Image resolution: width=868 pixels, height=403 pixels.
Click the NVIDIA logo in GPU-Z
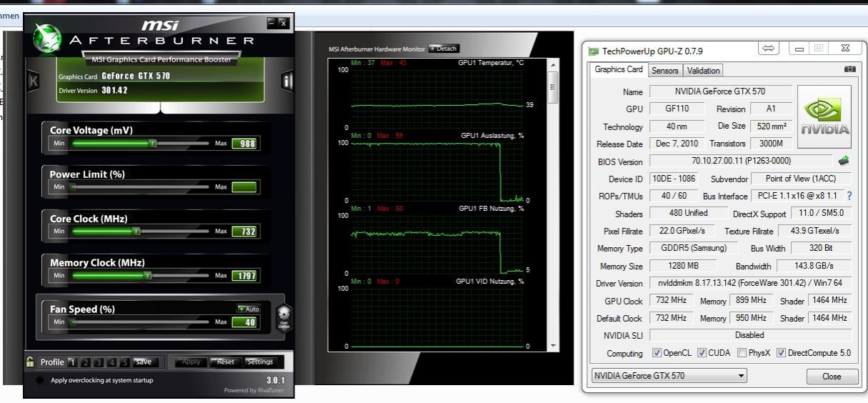tap(824, 118)
